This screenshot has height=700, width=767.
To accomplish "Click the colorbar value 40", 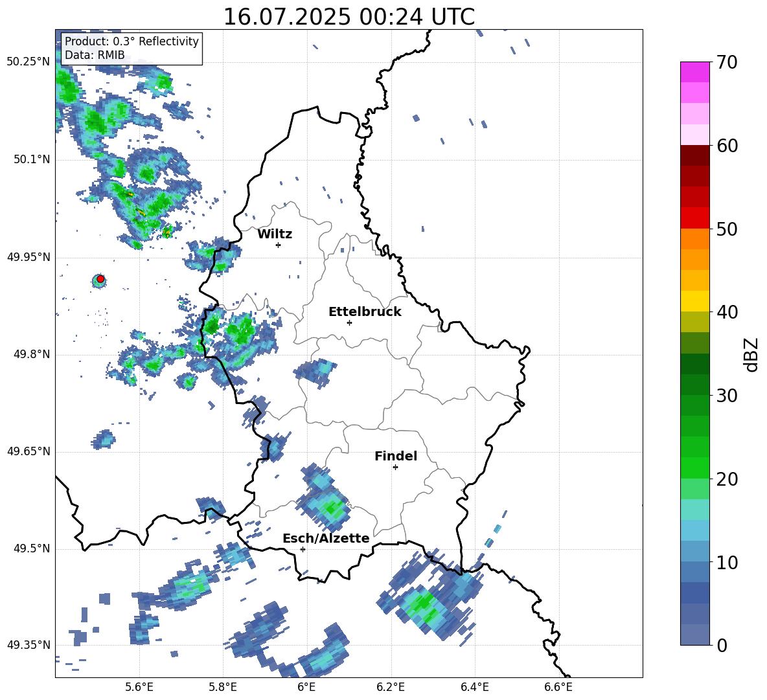I will pos(727,312).
